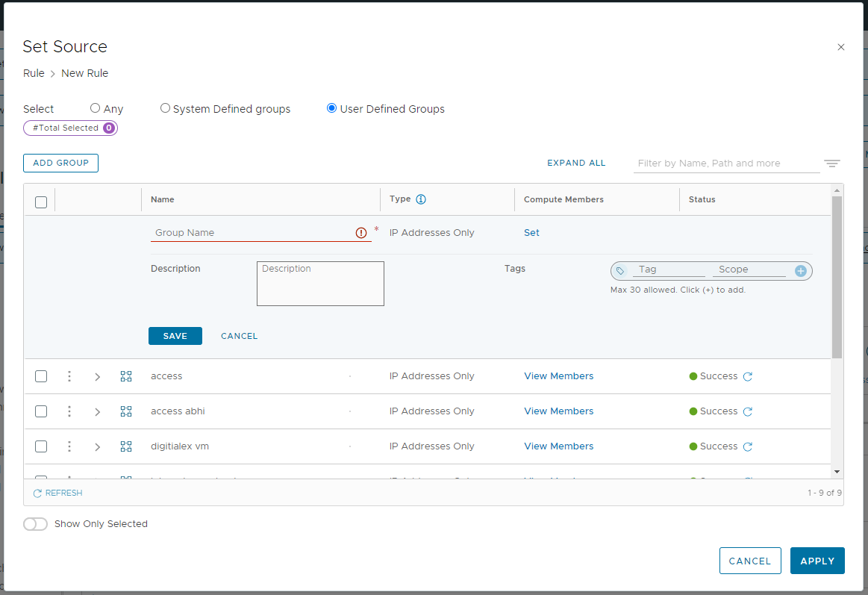Click the plus icon to add tag

tap(801, 271)
